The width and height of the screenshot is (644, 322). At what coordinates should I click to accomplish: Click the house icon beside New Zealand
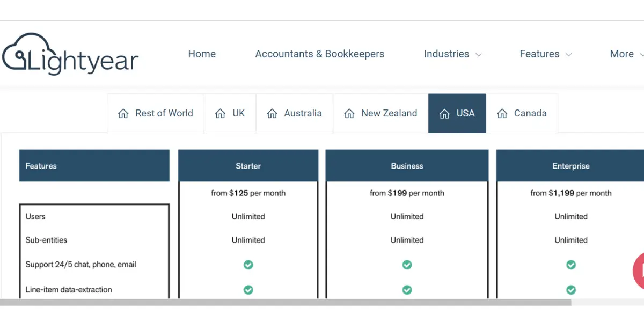[349, 114]
